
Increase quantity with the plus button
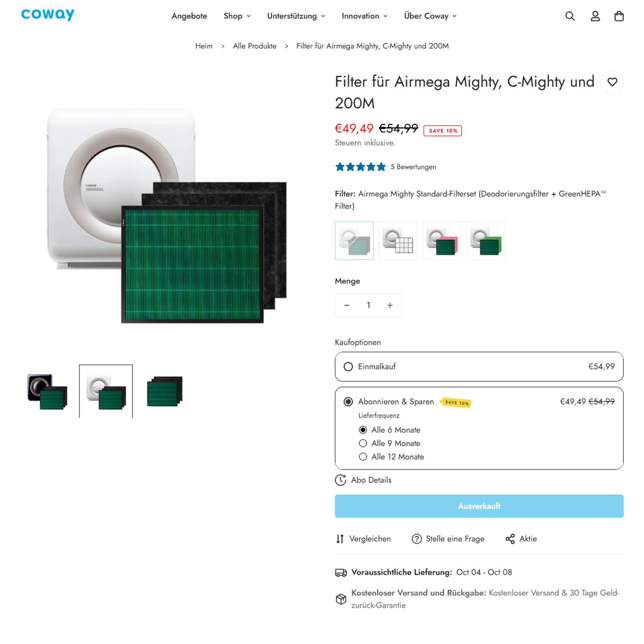click(390, 305)
